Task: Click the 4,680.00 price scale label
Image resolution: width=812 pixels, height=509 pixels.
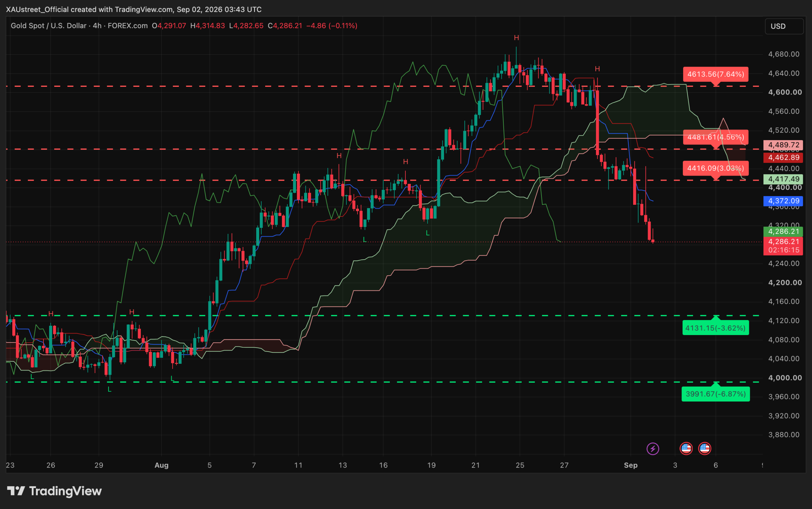Action: 784,54
